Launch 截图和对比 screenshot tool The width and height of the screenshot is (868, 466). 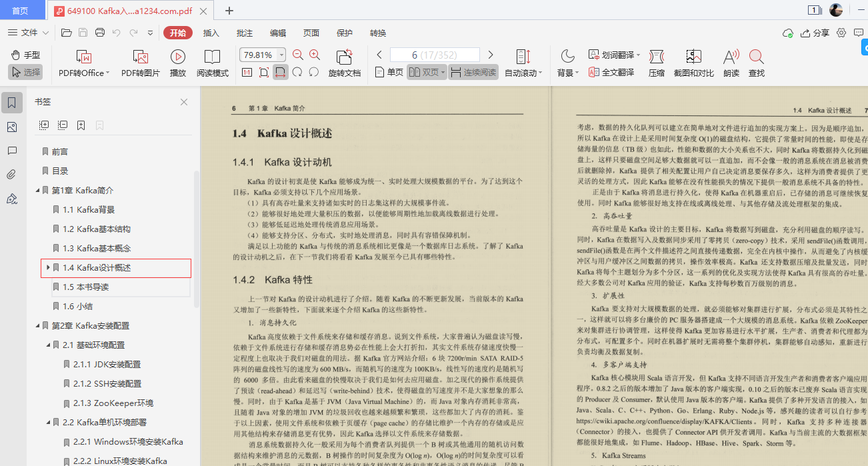click(x=693, y=63)
